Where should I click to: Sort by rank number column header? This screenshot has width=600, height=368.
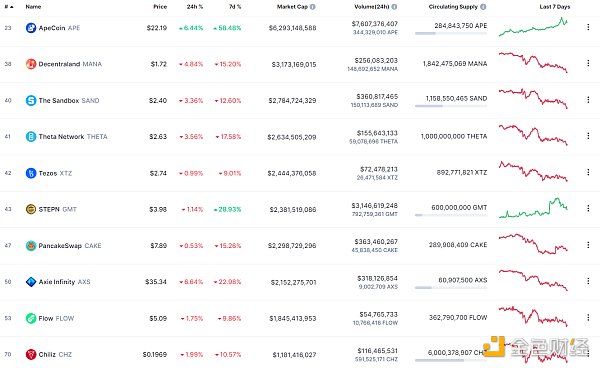point(9,7)
